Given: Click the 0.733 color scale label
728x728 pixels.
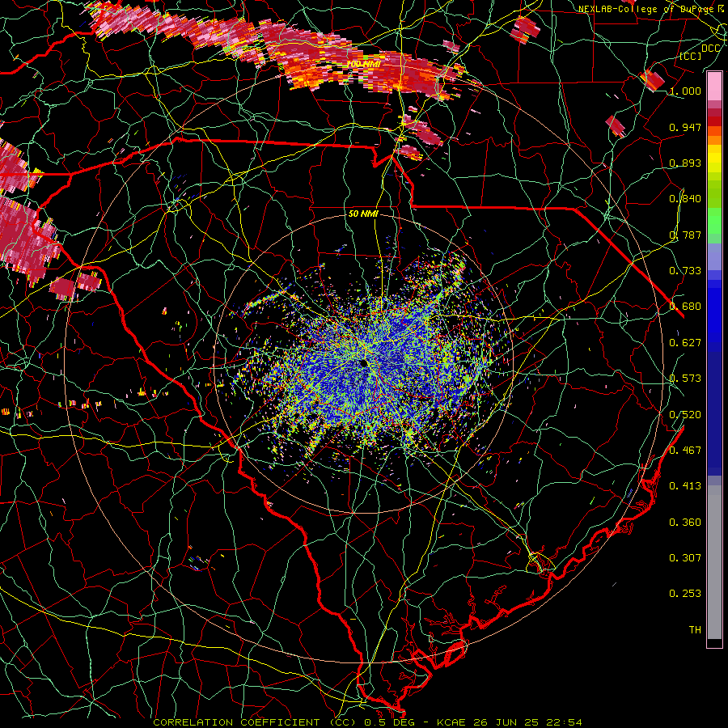Looking at the screenshot, I should click(685, 271).
